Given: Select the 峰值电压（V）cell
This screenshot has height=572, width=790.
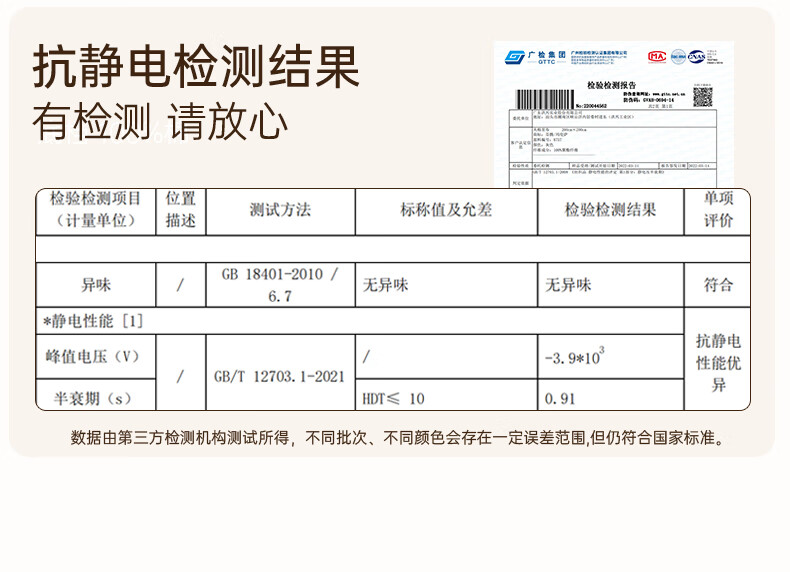Looking at the screenshot, I should [x=96, y=357].
